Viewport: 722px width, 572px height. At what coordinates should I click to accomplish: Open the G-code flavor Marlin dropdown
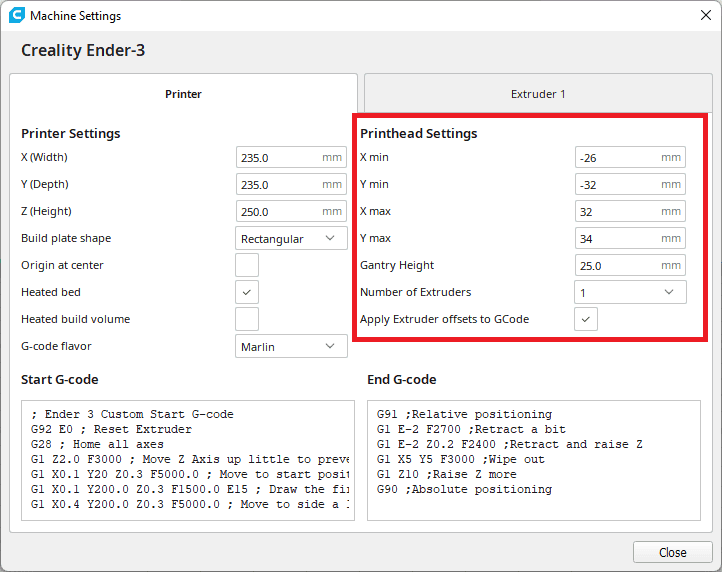click(291, 346)
